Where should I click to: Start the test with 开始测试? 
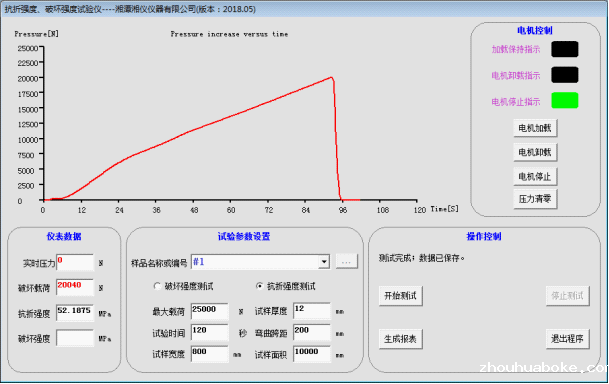[400, 296]
